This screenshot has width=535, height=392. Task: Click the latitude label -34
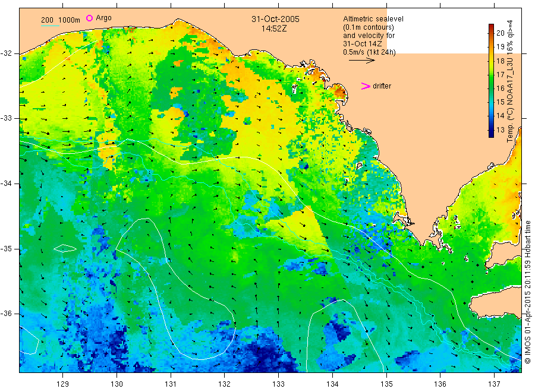point(6,184)
